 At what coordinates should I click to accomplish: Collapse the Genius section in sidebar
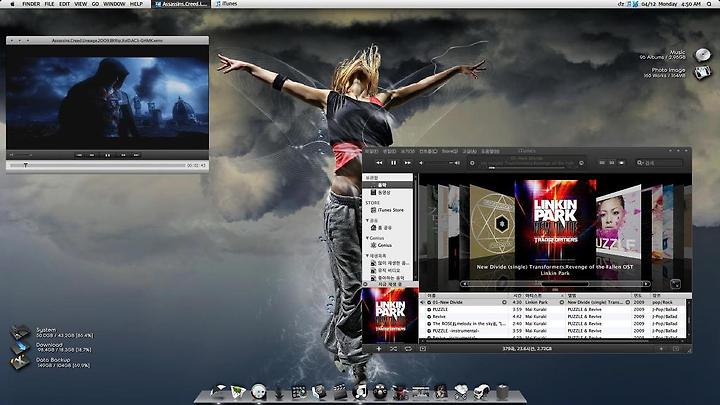tap(367, 238)
